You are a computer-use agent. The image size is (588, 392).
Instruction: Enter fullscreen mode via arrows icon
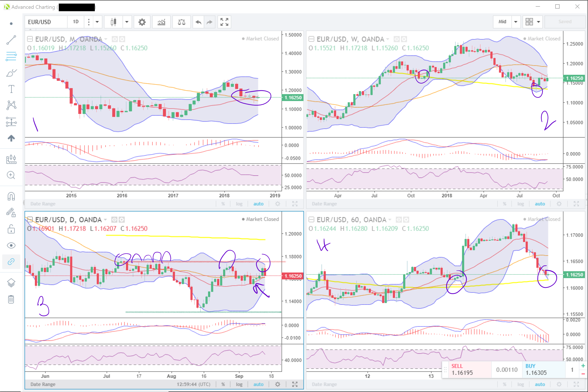[224, 22]
